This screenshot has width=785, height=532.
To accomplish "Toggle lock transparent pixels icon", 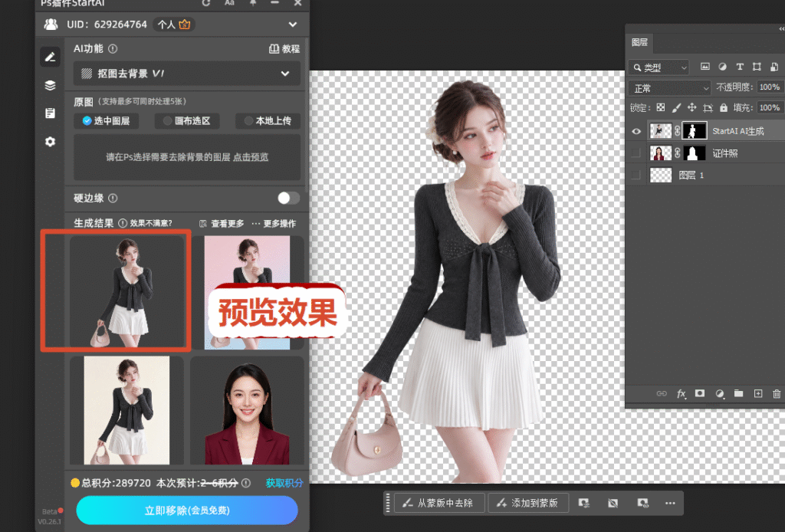I will coord(661,107).
